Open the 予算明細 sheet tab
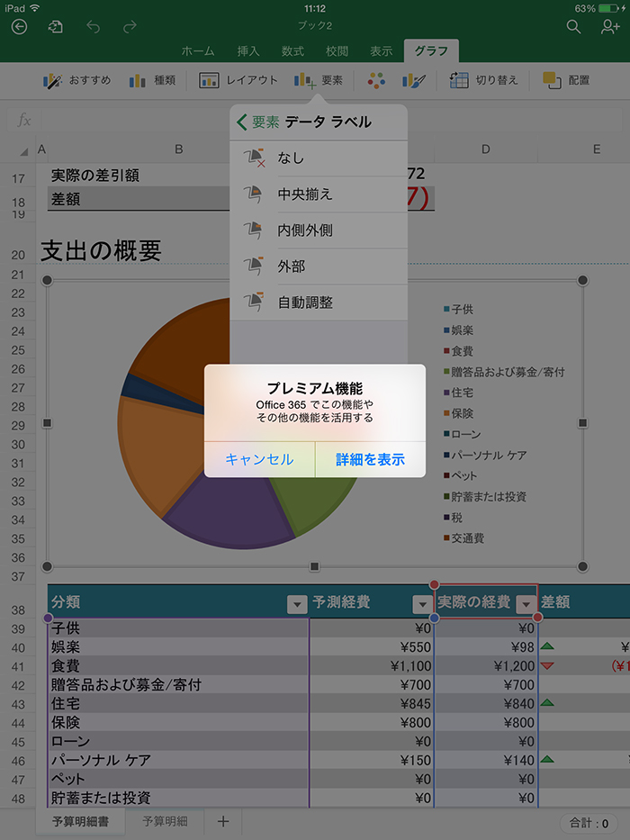The width and height of the screenshot is (630, 840). coord(165,821)
